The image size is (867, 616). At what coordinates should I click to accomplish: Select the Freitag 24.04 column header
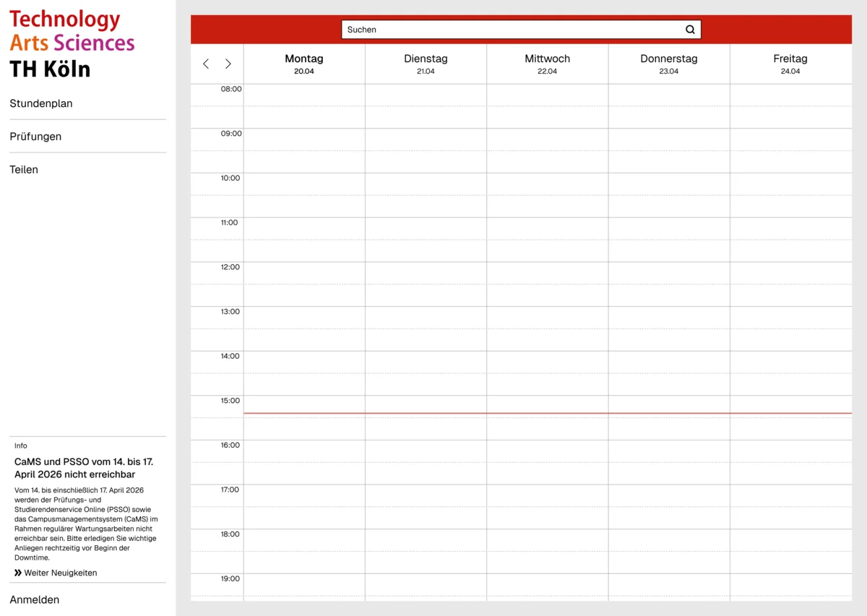pyautogui.click(x=790, y=64)
